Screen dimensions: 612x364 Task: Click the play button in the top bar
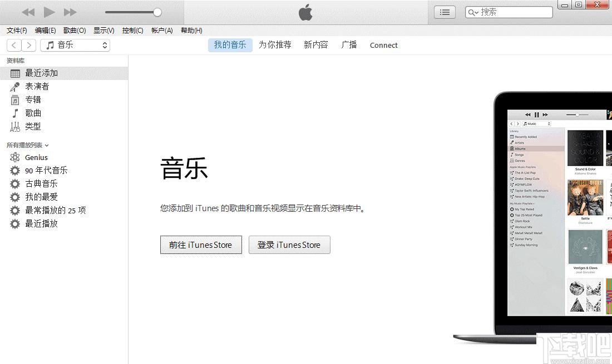[x=49, y=12]
